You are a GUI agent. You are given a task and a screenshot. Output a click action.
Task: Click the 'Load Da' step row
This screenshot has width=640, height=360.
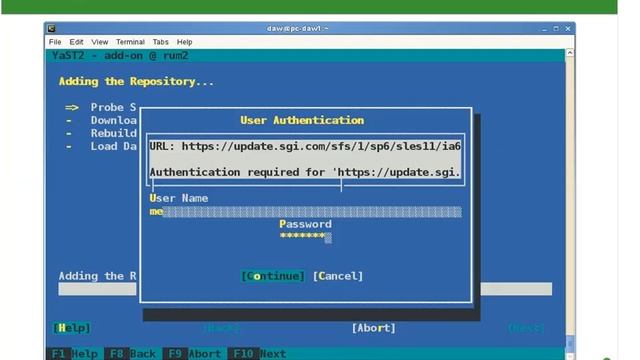click(x=101, y=147)
